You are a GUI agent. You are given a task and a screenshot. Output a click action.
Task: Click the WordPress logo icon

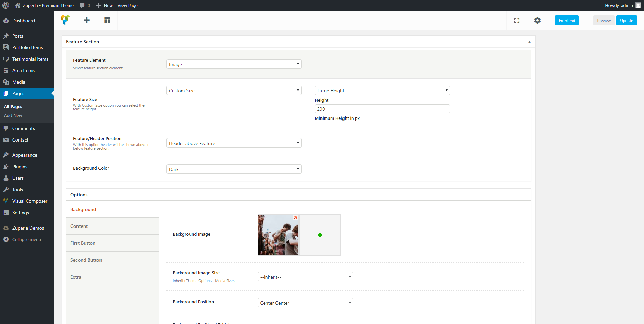coord(6,5)
